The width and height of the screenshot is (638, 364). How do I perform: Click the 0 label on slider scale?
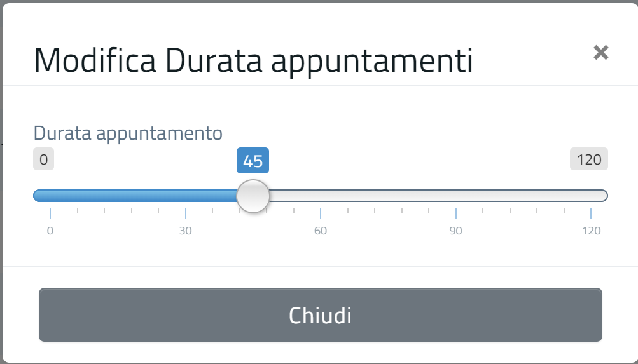[50, 231]
